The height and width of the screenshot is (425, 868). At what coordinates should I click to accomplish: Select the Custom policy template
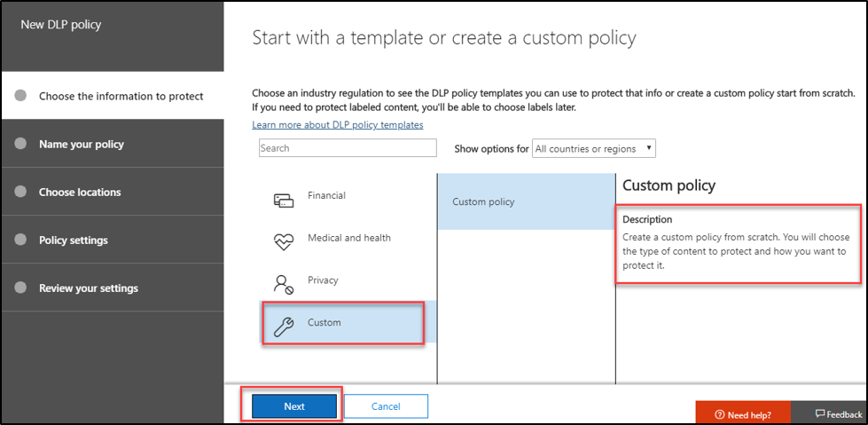point(483,201)
